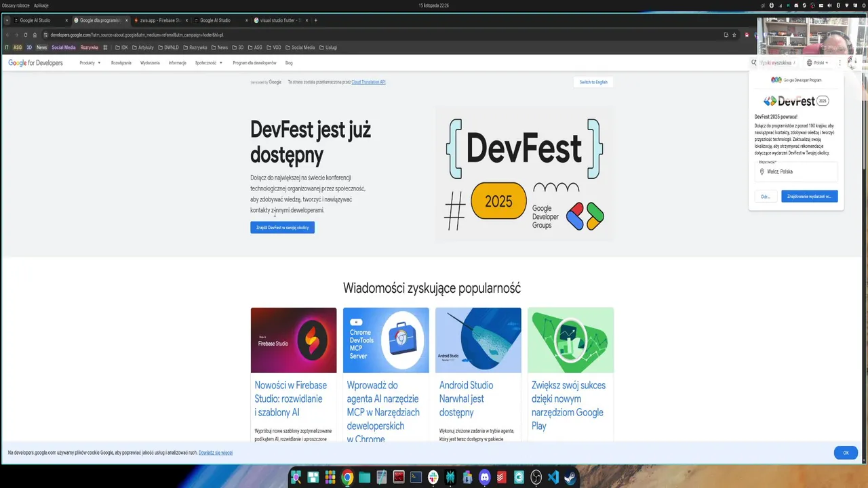Viewport: 868px width, 488px height.
Task: Open Obszary robocze in the top panel
Action: (x=16, y=5)
